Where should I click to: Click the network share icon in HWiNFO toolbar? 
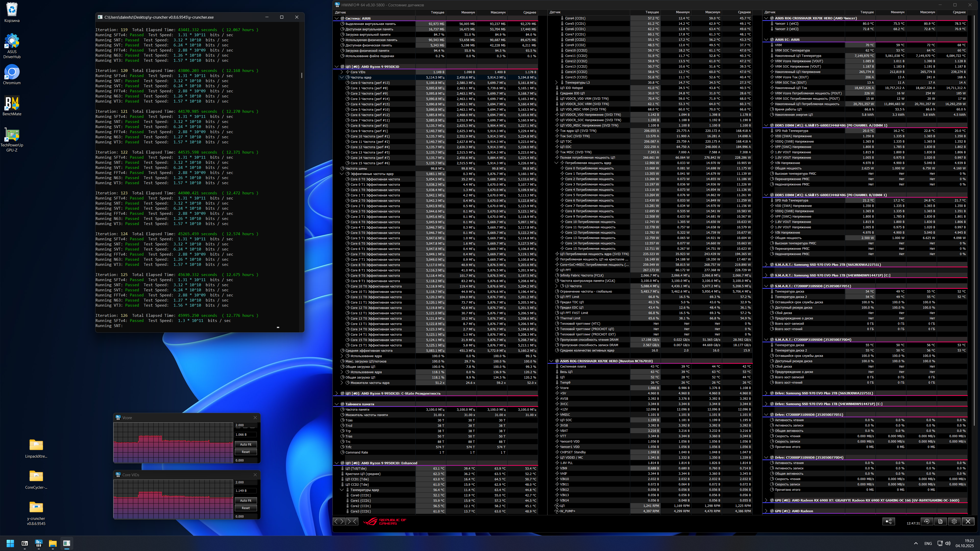(888, 521)
